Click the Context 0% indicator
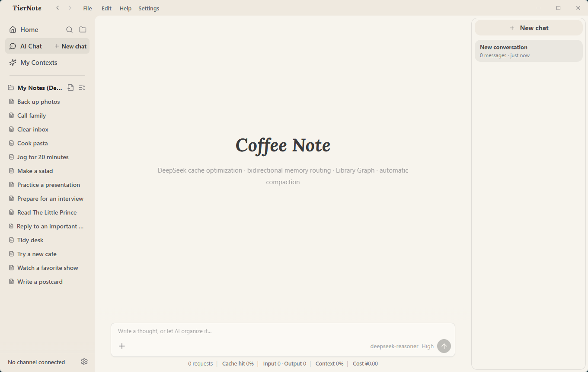The image size is (588, 372). point(329,364)
